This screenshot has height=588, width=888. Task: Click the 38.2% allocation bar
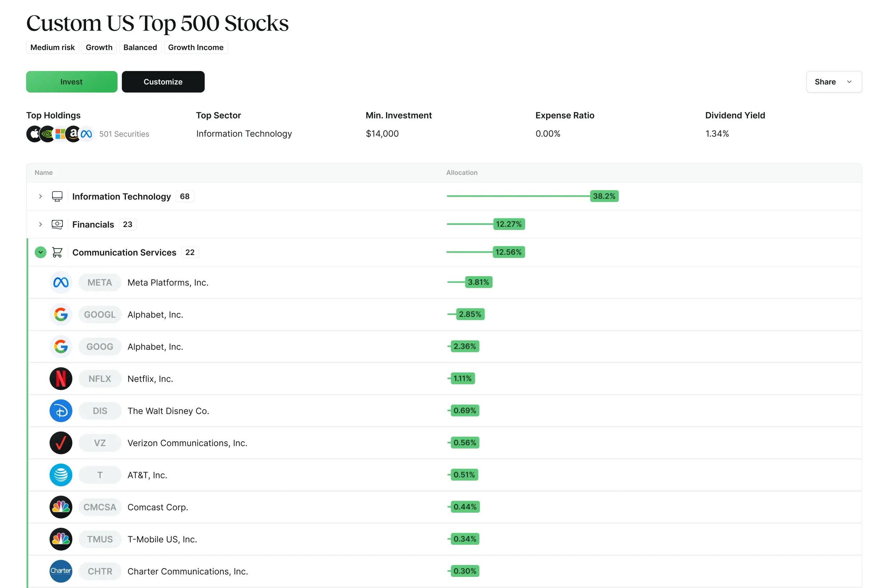point(532,196)
